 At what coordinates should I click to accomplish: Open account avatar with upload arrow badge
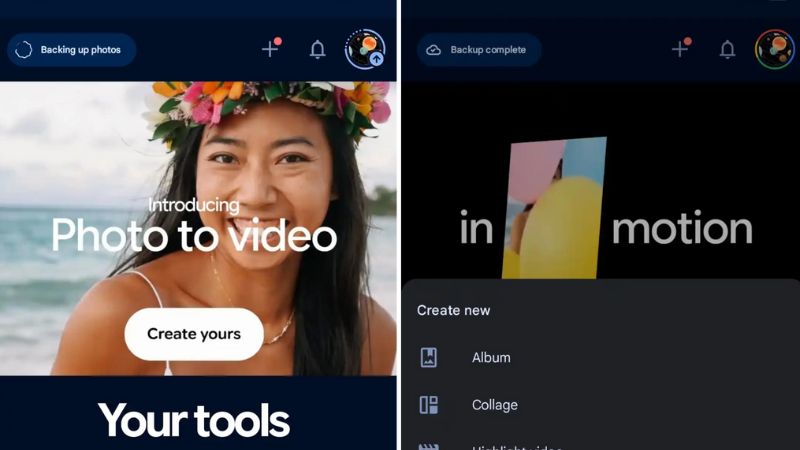coord(365,49)
